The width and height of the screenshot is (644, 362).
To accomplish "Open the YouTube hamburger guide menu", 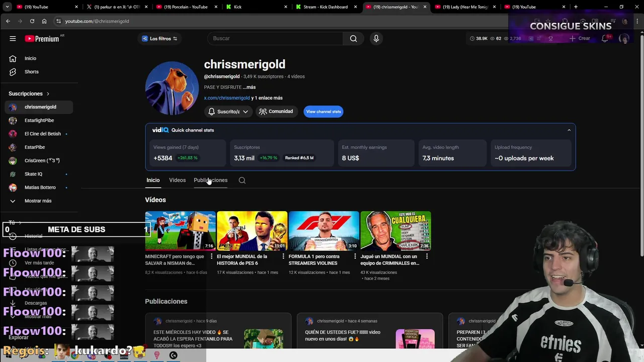I will point(13,39).
